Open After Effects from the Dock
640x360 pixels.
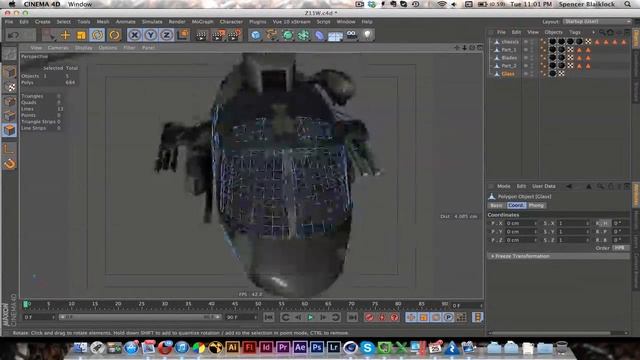(300, 347)
